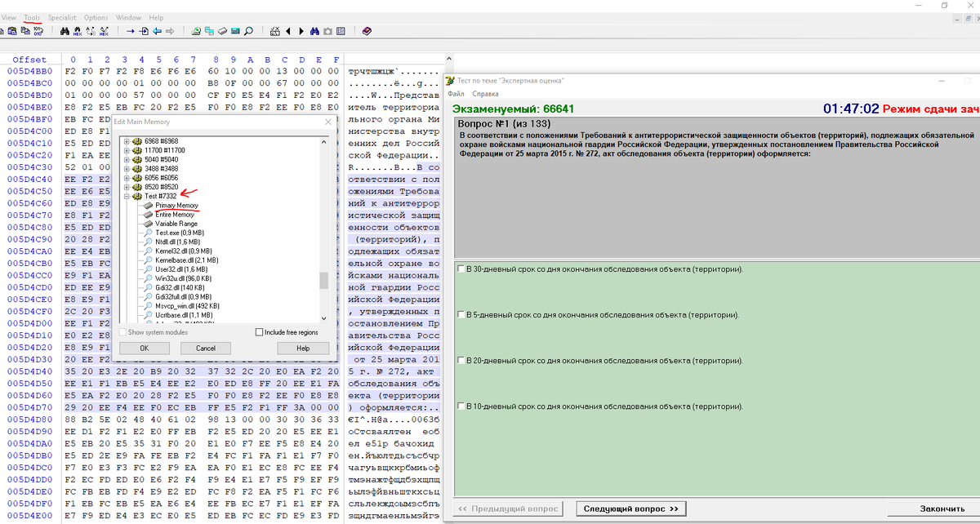Click the modify data 101 010 icon

point(38,31)
